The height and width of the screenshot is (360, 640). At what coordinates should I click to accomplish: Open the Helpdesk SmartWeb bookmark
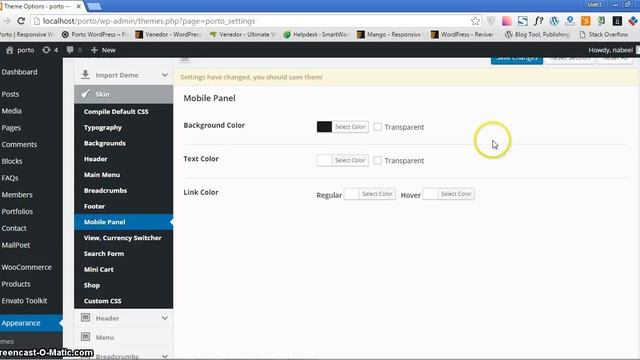316,34
